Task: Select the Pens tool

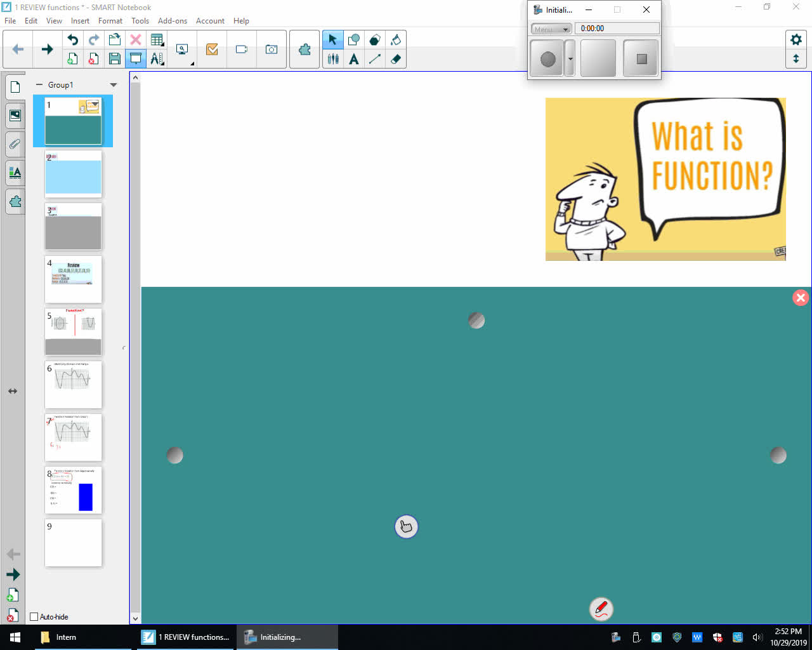Action: click(332, 59)
